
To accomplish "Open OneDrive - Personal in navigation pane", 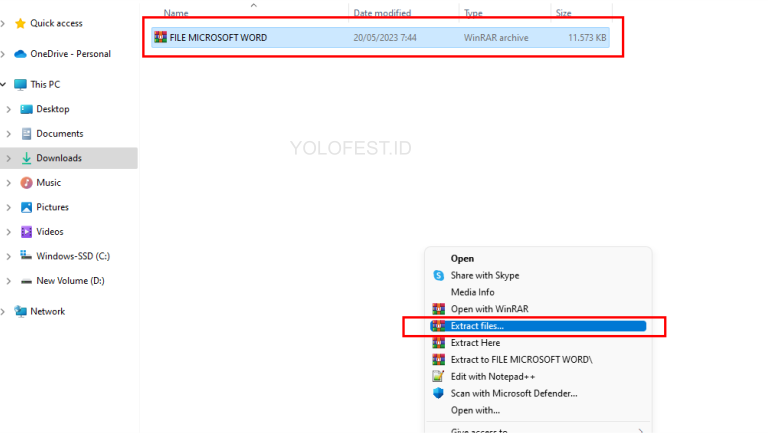I will tap(71, 54).
